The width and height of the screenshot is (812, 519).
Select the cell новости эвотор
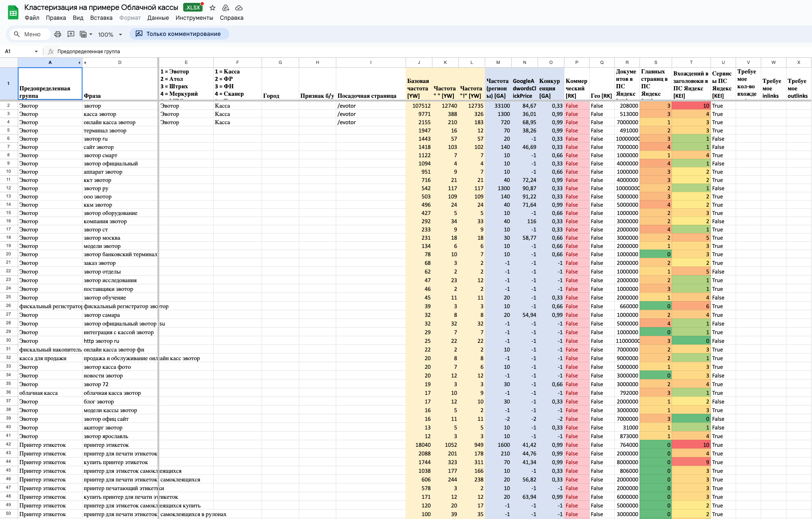pos(120,375)
